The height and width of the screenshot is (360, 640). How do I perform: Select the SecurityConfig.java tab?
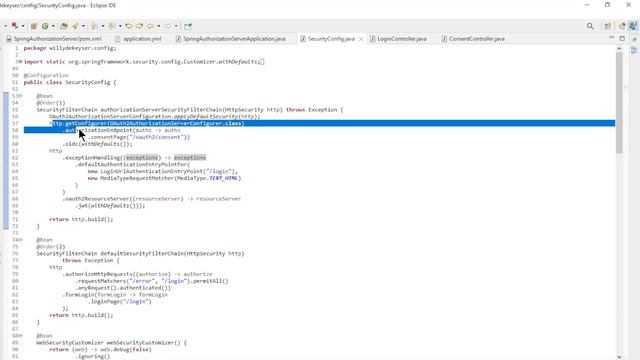click(331, 39)
